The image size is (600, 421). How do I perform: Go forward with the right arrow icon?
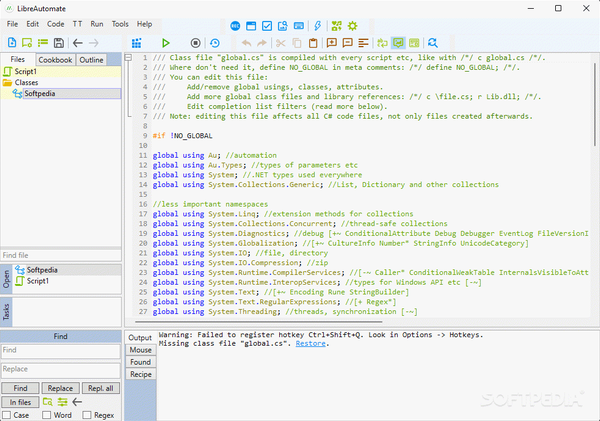click(94, 43)
